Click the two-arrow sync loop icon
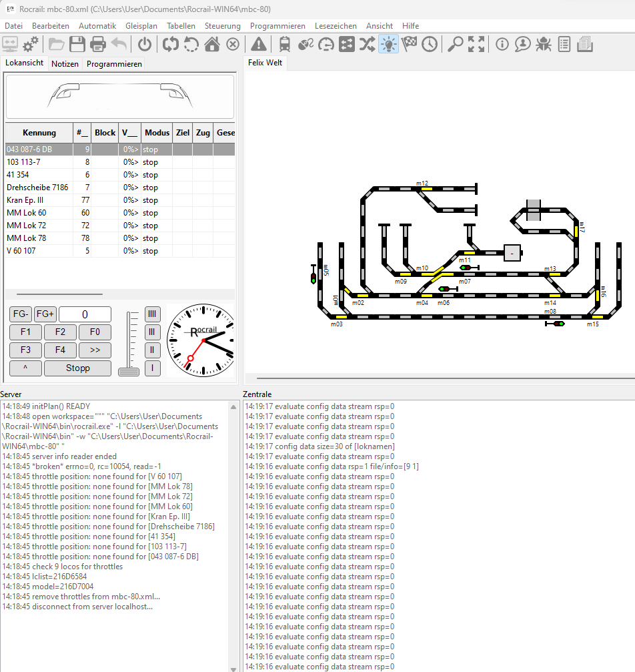Image resolution: width=635 pixels, height=672 pixels. pyautogui.click(x=171, y=44)
